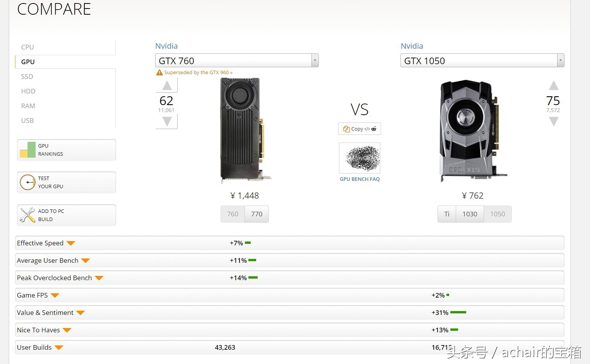This screenshot has width=590, height=364.
Task: Click the Copy comparison link button
Action: pos(359,129)
